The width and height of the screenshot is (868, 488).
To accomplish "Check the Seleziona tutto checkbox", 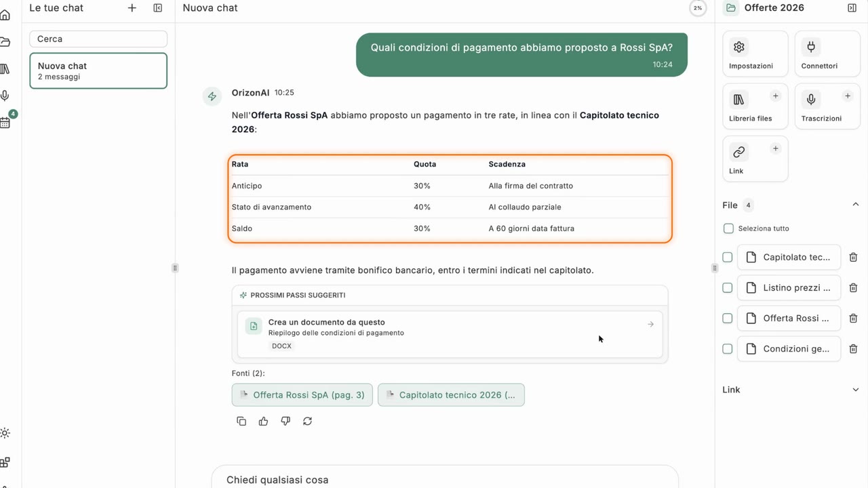I will (x=728, y=228).
